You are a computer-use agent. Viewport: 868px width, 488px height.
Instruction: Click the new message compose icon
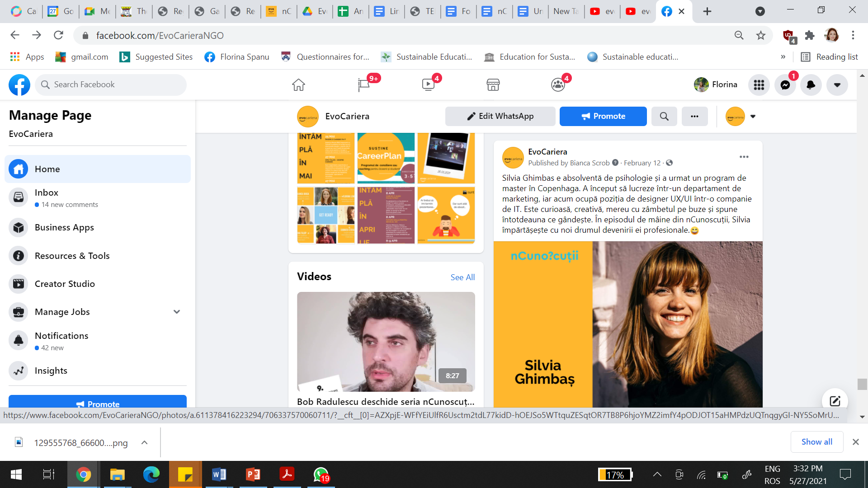coord(835,401)
